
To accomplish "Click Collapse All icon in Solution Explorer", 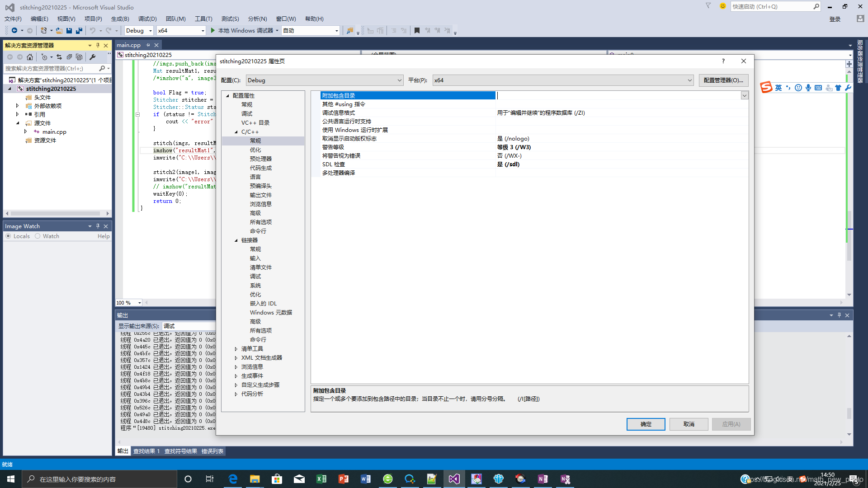I will coord(69,57).
